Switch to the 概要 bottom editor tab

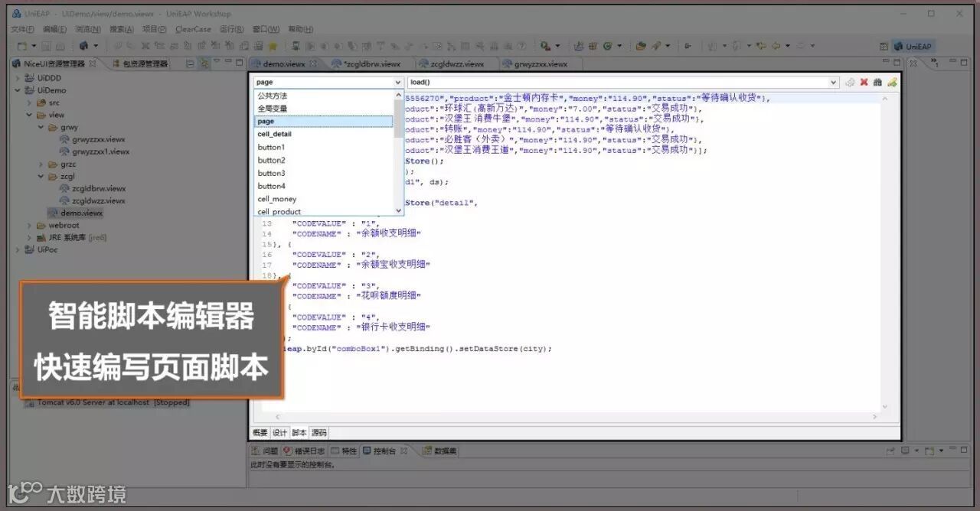pyautogui.click(x=260, y=433)
